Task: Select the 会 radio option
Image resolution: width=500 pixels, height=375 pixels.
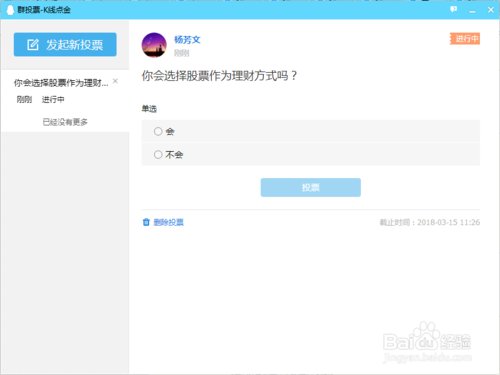Action: click(x=158, y=131)
